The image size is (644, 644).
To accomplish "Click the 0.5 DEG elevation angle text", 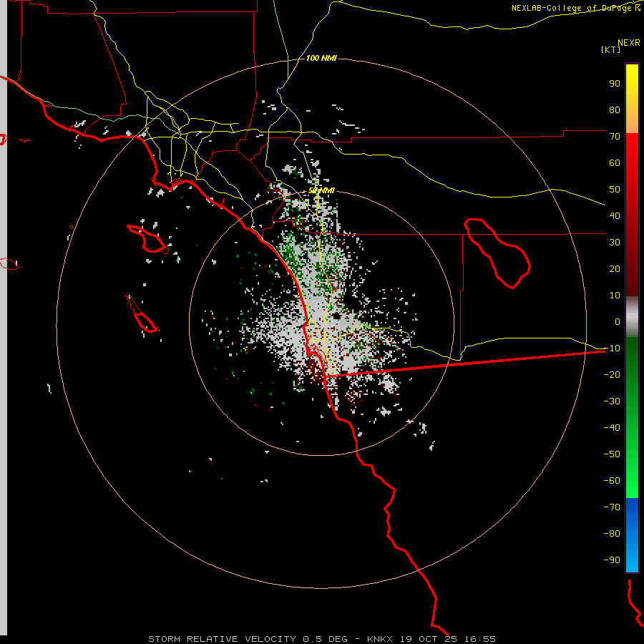I will click(x=325, y=639).
